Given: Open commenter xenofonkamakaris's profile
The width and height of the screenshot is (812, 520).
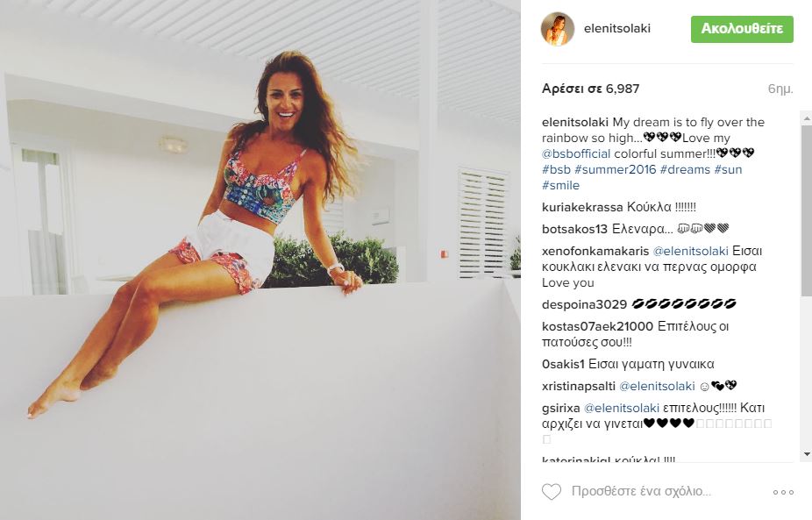Looking at the screenshot, I should [595, 251].
